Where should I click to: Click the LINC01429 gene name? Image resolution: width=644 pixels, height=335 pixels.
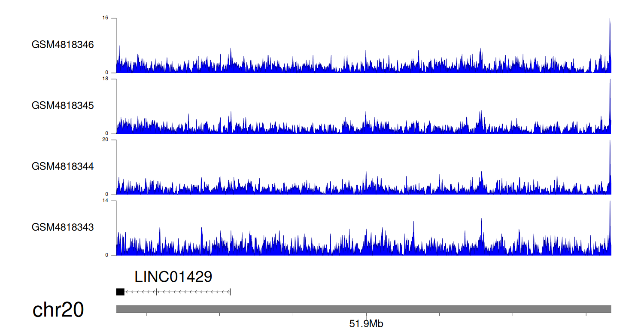coord(173,277)
